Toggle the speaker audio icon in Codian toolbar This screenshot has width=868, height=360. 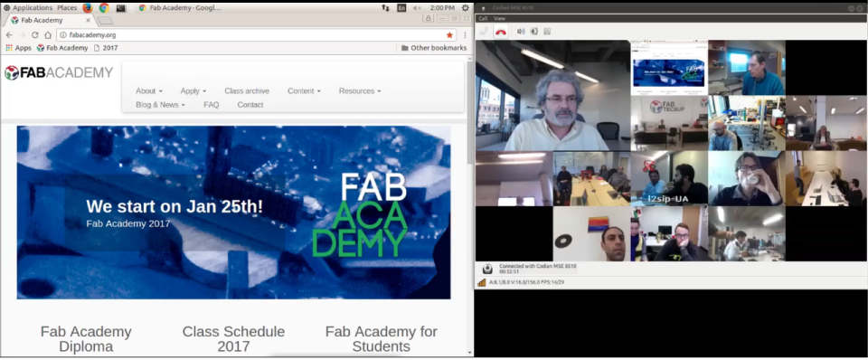[x=521, y=32]
